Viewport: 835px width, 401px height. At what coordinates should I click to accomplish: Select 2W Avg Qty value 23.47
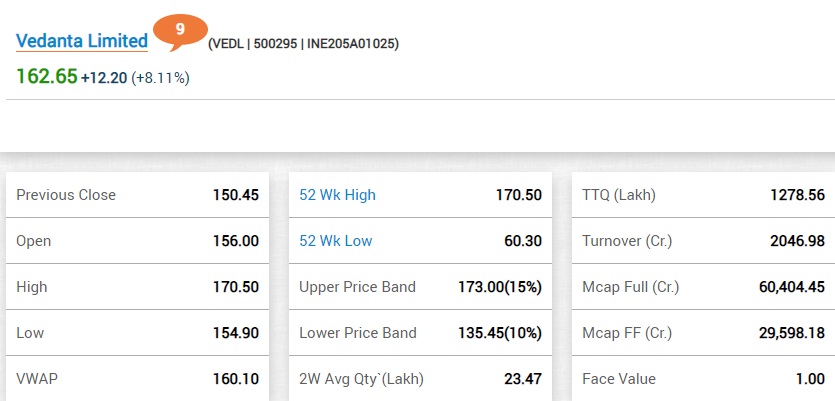pos(523,379)
